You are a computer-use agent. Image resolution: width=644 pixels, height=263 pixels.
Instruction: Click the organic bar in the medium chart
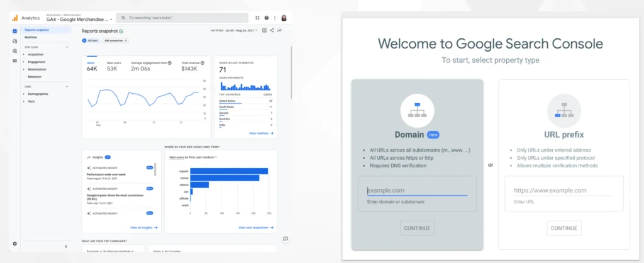(x=229, y=171)
